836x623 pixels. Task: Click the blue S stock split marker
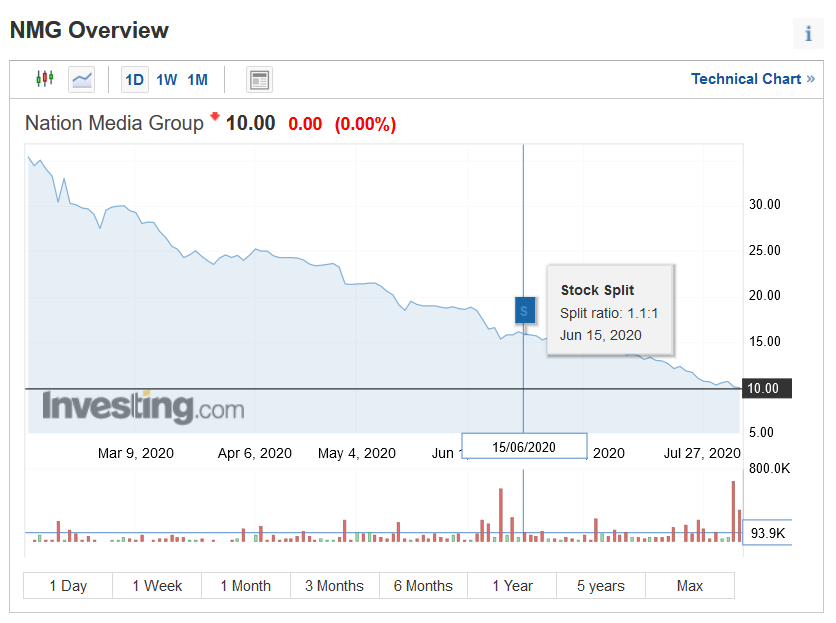525,310
